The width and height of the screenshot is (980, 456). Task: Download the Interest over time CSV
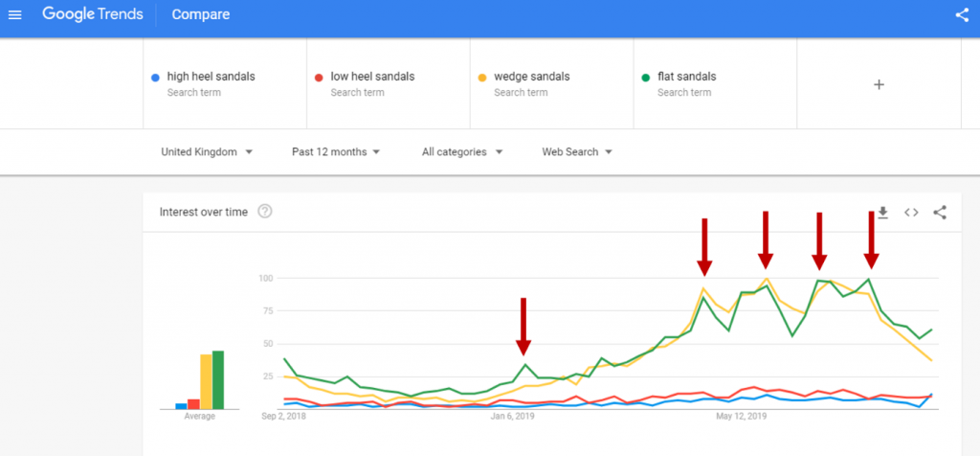click(882, 212)
